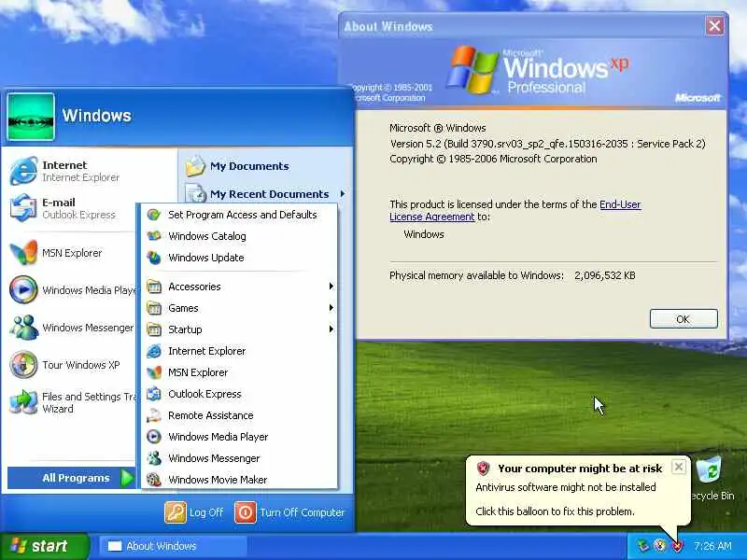Click the Windows Update icon
Screen dimensions: 747x560
(x=154, y=258)
